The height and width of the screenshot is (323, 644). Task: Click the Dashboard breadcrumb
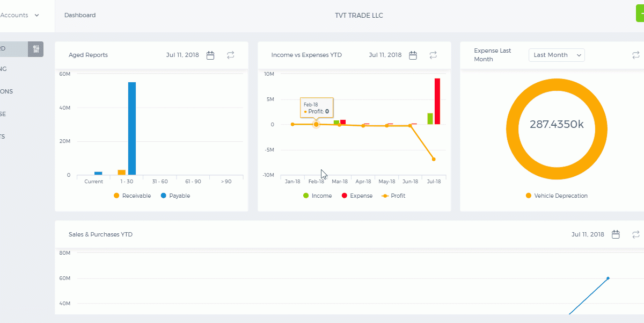click(x=80, y=15)
